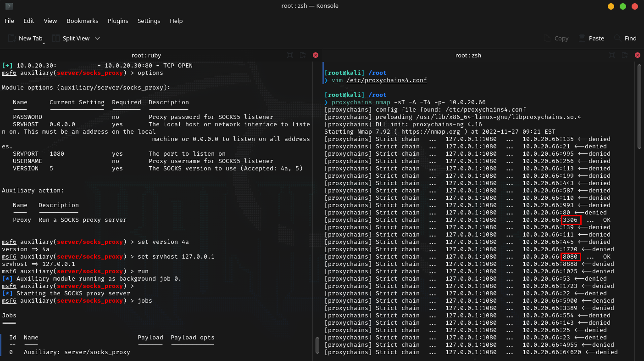The image size is (644, 361).
Task: Open the File menu
Action: [9, 21]
